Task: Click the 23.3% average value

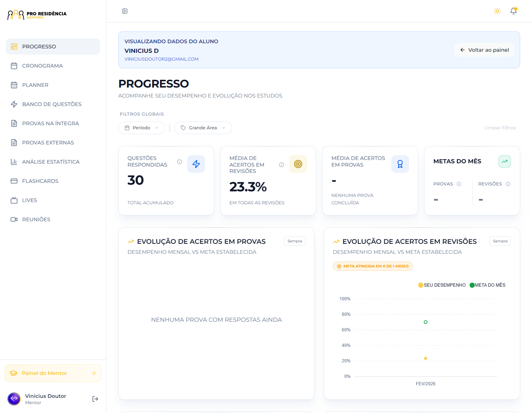Action: (x=248, y=187)
